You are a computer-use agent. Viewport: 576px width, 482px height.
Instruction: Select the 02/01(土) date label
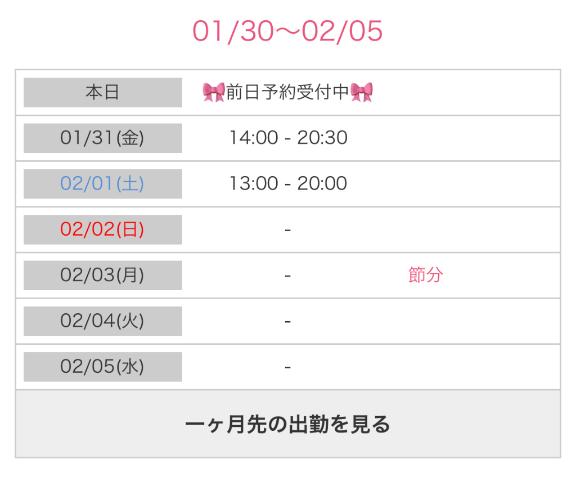coord(103,184)
